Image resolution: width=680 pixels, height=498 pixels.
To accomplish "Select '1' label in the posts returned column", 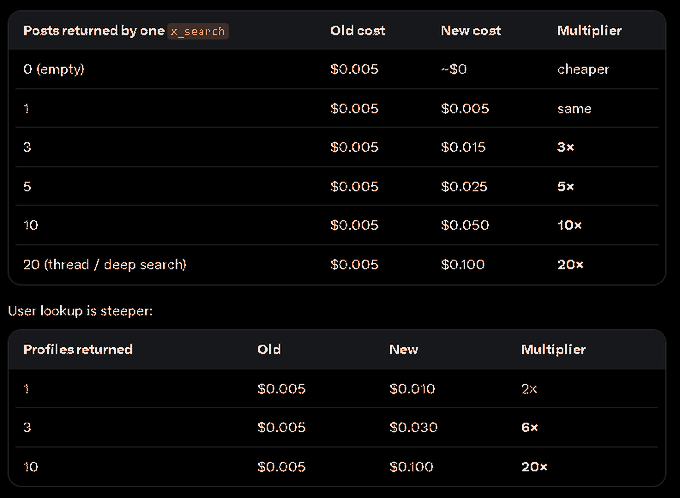I will [26, 108].
